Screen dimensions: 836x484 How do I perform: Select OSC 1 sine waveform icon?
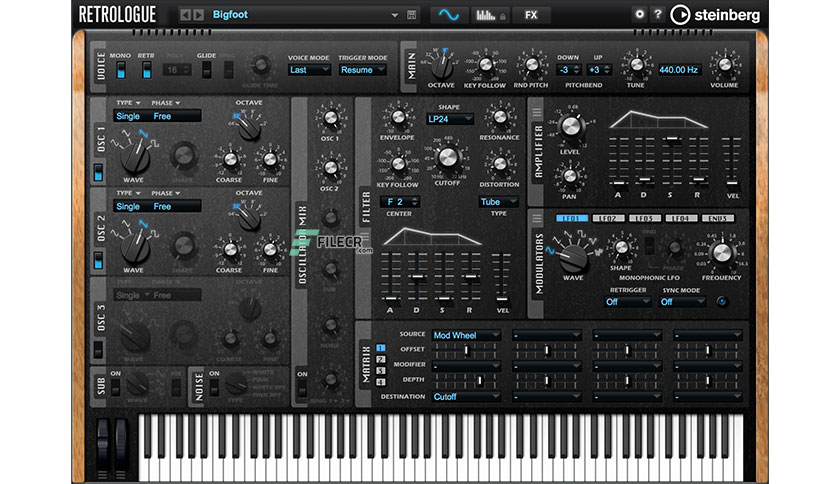(114, 142)
